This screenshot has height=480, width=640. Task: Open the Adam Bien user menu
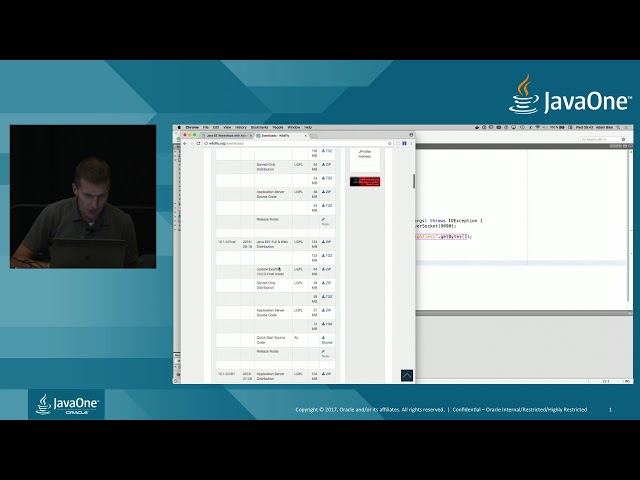coord(604,127)
